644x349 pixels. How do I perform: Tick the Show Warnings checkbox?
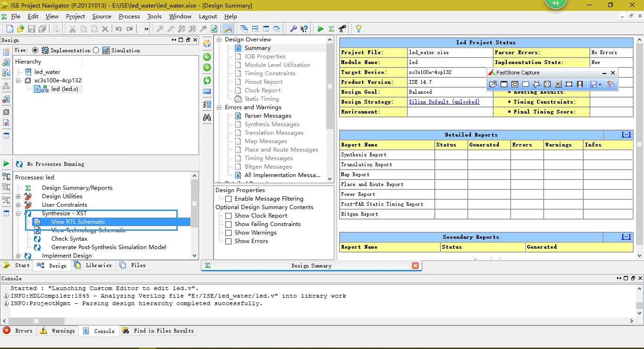(x=228, y=233)
